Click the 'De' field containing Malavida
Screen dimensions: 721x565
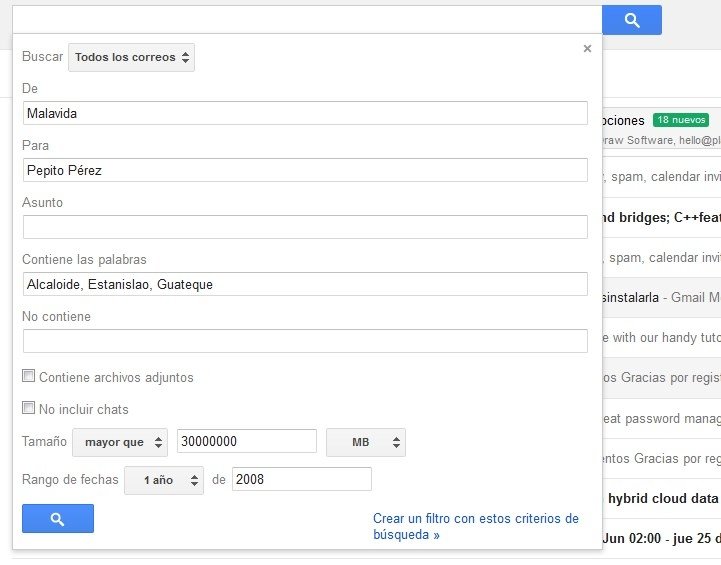(x=305, y=113)
